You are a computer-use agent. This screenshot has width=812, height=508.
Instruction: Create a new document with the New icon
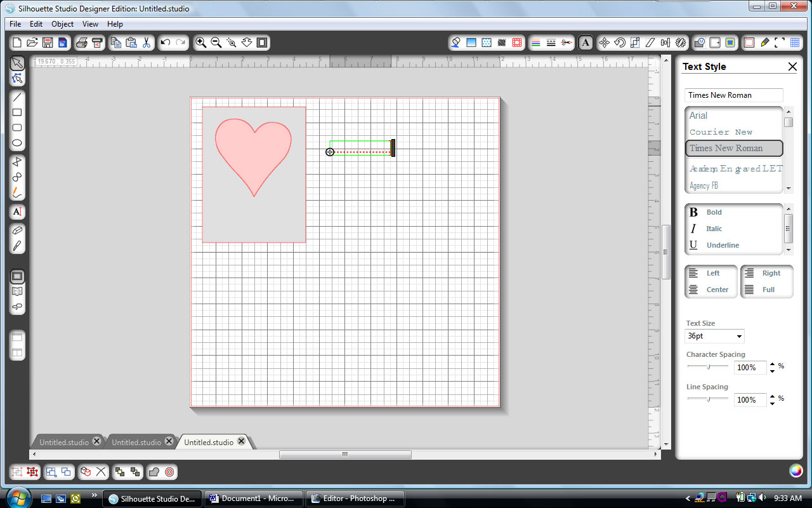[17, 43]
